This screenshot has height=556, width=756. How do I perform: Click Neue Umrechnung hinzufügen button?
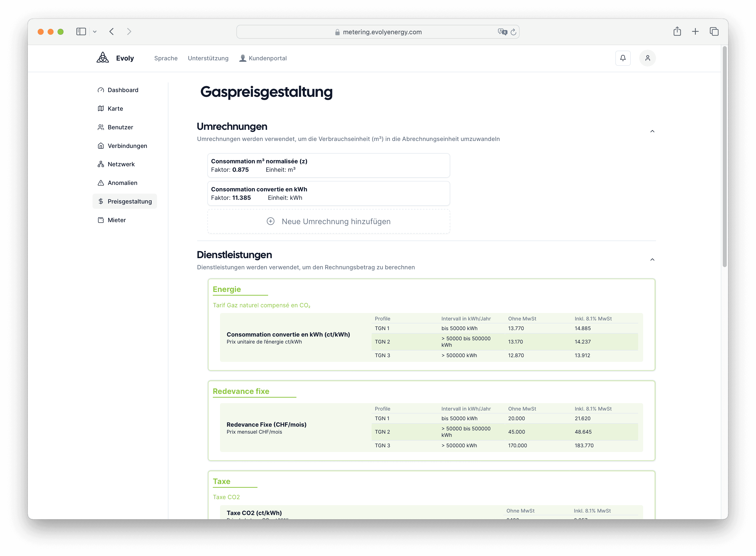coord(329,221)
